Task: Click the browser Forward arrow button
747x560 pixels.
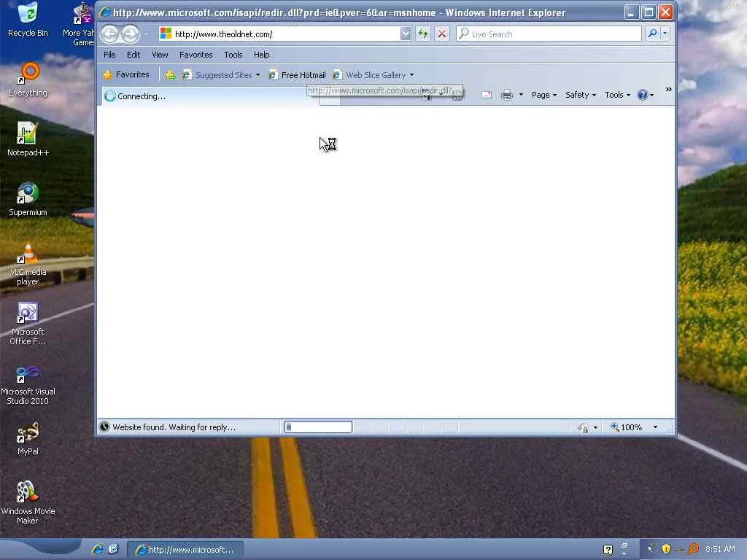Action: pyautogui.click(x=130, y=34)
